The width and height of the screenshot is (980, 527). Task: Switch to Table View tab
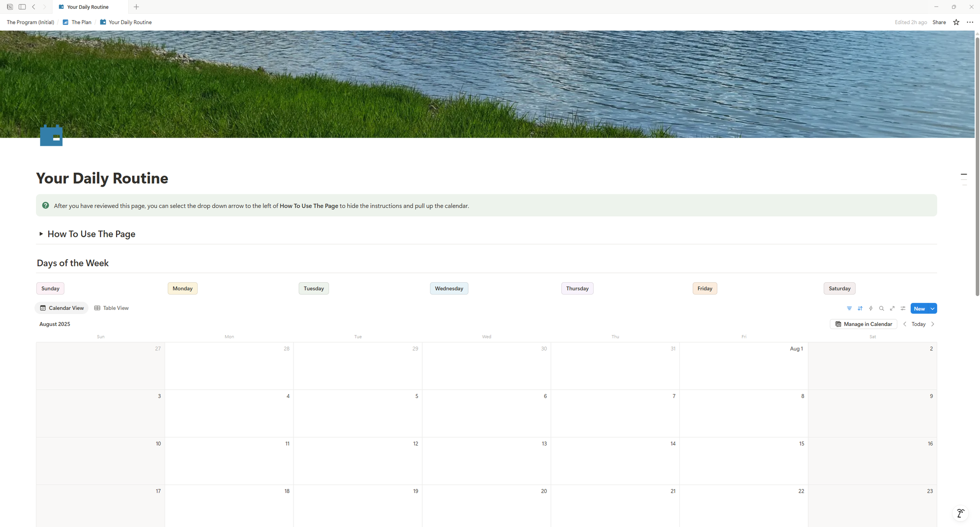click(111, 308)
